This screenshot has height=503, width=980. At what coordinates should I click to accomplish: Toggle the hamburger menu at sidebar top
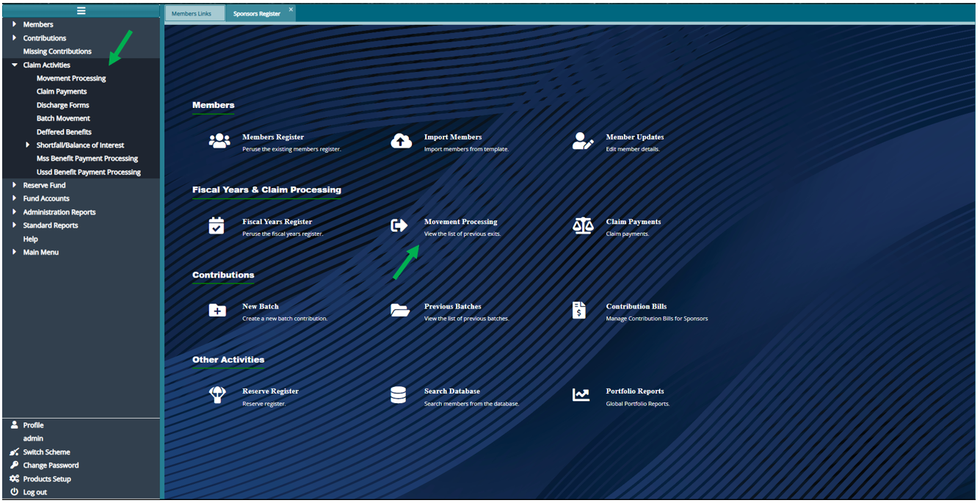81,10
